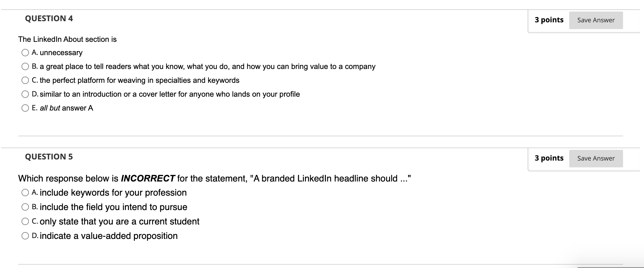Image resolution: width=644 pixels, height=268 pixels.
Task: Click the '3 points' label for Question 5
Action: 549,158
